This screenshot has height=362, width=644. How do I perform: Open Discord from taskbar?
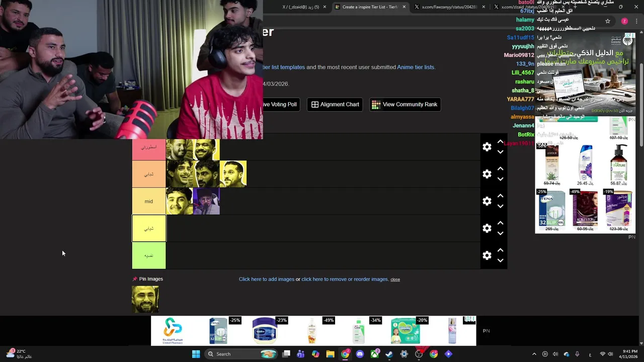click(x=360, y=354)
